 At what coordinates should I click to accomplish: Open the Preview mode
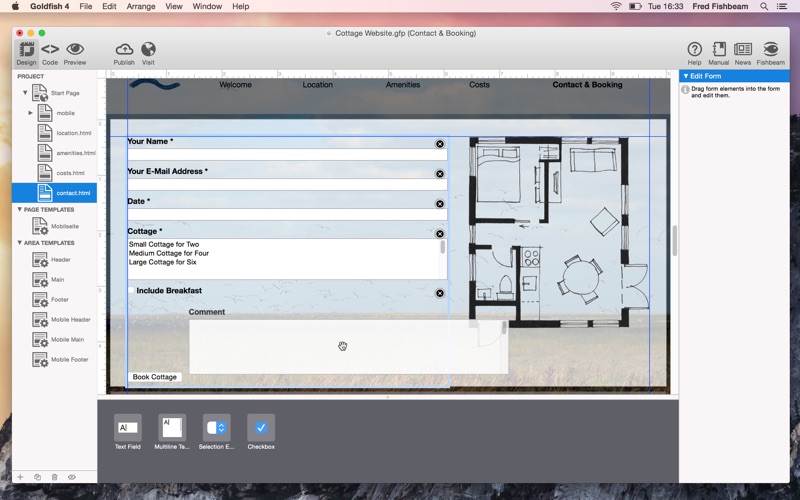click(75, 52)
